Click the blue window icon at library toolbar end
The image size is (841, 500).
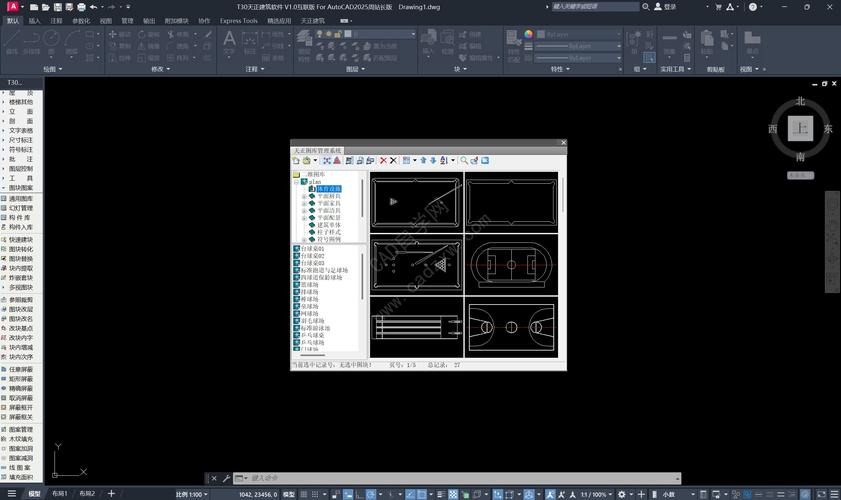tap(485, 160)
